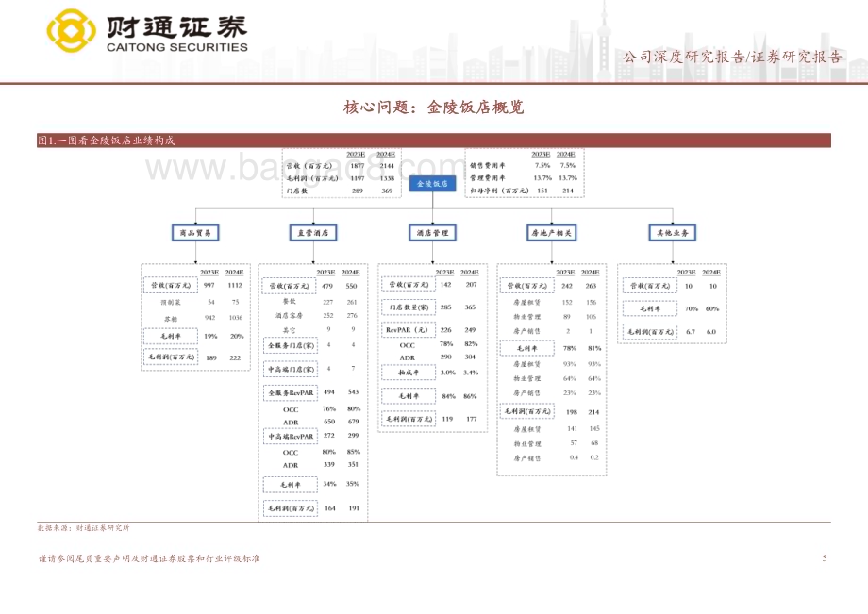Click the 中高端门店(家) label

(x=291, y=369)
